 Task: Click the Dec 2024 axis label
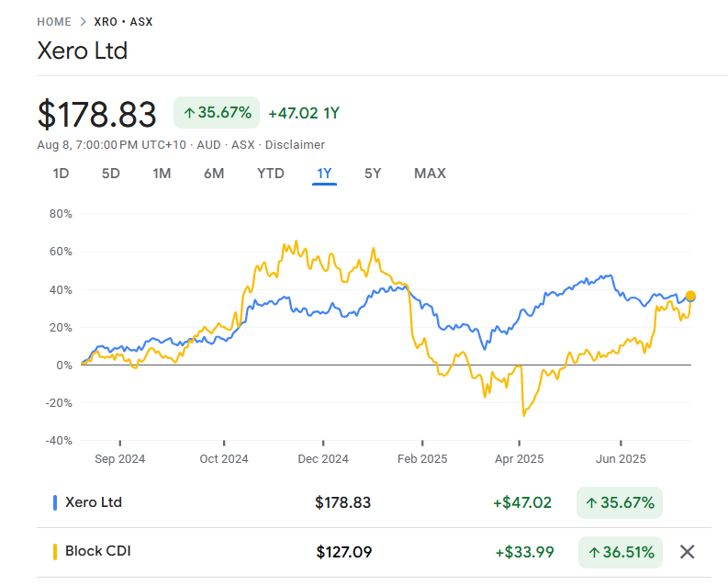click(323, 458)
